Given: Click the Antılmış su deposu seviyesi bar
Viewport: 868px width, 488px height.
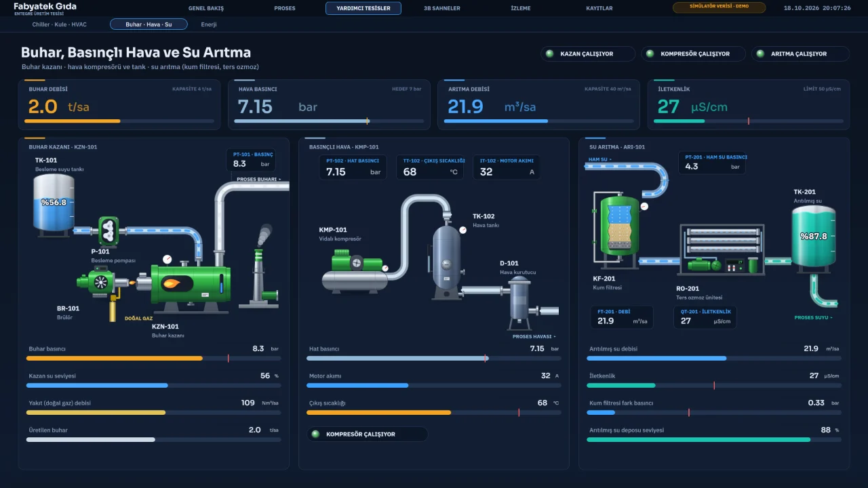Looking at the screenshot, I should (x=714, y=439).
